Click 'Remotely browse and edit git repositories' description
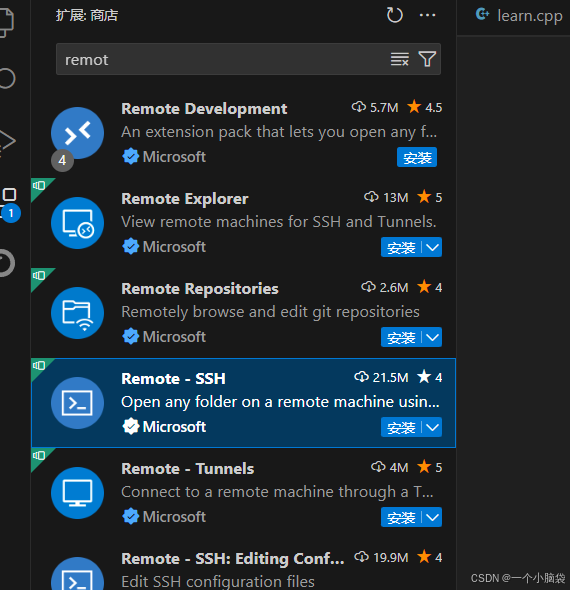 (x=270, y=312)
